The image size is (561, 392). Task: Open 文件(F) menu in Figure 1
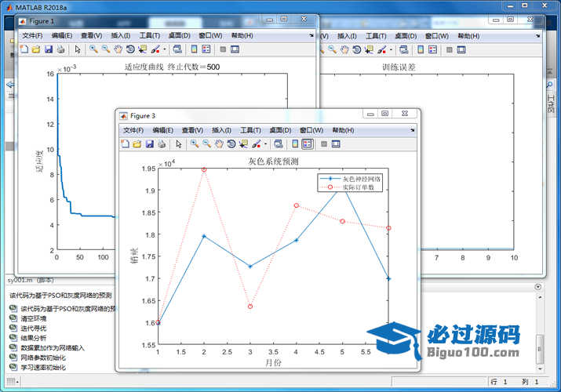point(33,35)
